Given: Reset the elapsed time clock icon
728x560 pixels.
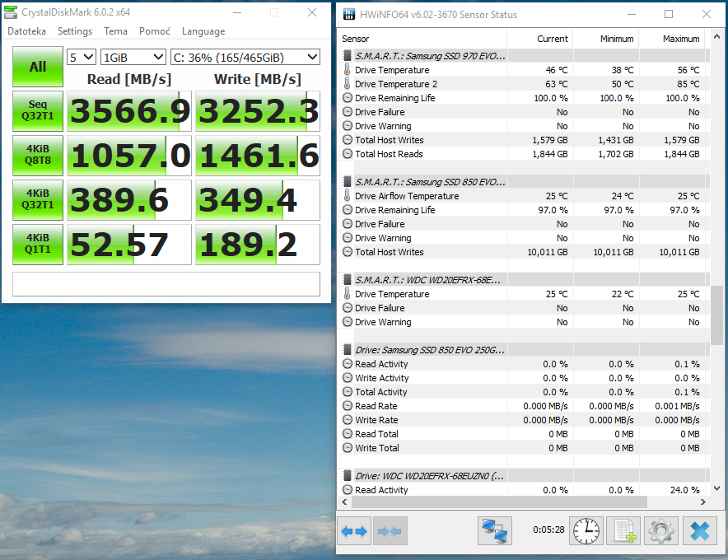Looking at the screenshot, I should pyautogui.click(x=586, y=531).
